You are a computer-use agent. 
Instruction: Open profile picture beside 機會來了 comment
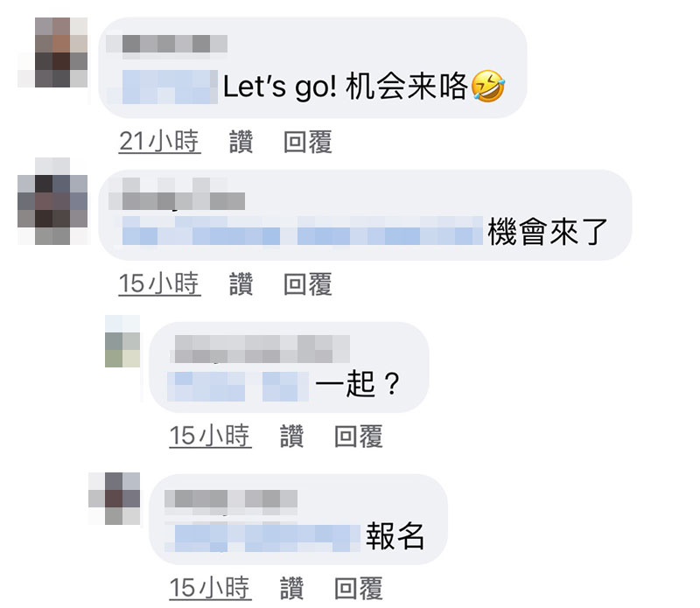(x=52, y=201)
